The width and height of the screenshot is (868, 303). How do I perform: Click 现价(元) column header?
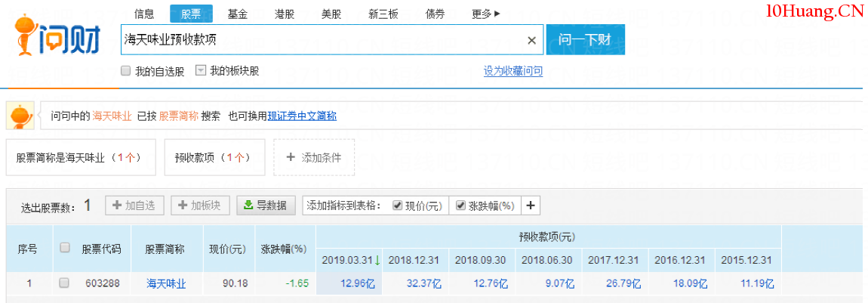(x=227, y=249)
